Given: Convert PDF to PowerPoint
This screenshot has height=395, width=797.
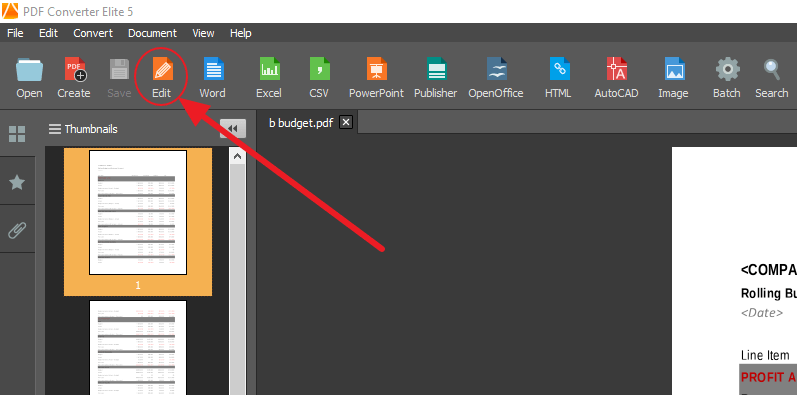Looking at the screenshot, I should pos(376,70).
